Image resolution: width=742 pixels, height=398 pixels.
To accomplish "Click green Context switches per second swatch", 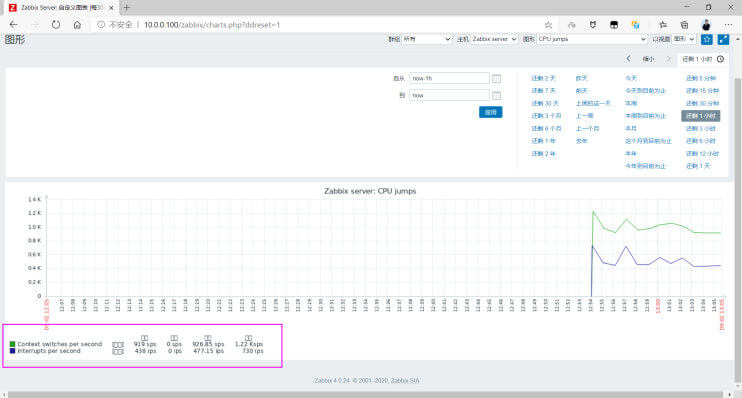I will (12, 344).
